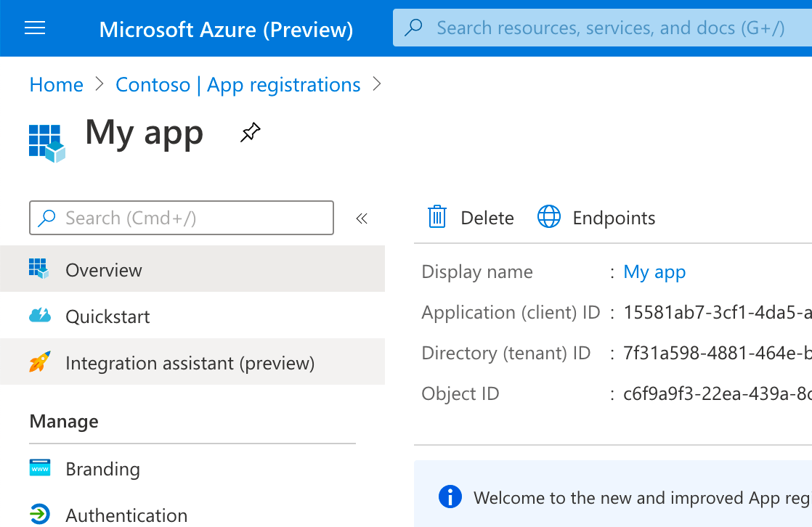Click the Branding www icon

pyautogui.click(x=40, y=467)
